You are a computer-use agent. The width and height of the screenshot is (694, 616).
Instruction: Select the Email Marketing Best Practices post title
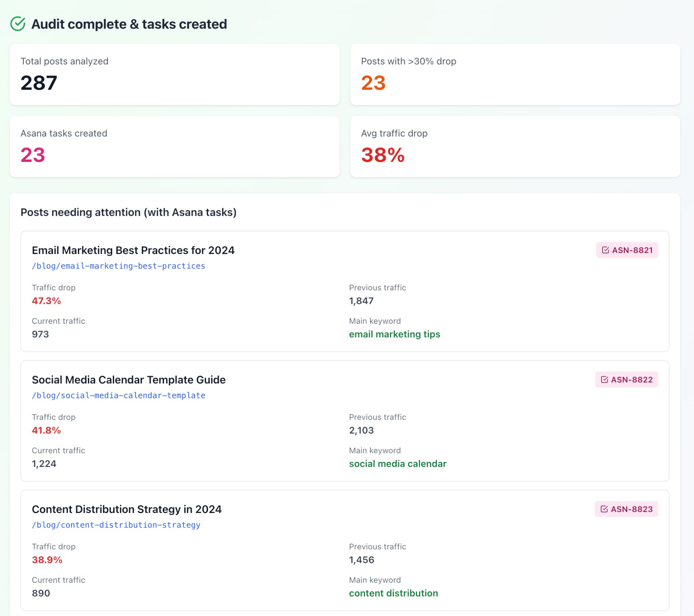click(133, 251)
